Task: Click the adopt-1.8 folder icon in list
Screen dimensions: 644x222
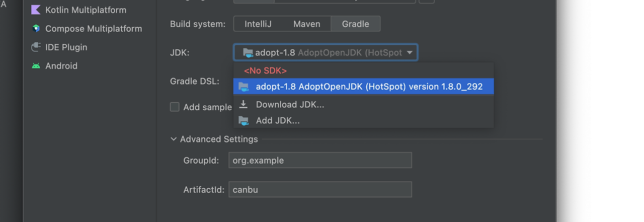Action: 244,87
